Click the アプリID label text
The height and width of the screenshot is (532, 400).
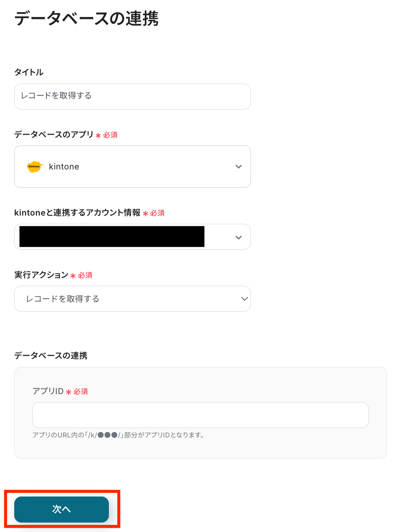point(48,391)
